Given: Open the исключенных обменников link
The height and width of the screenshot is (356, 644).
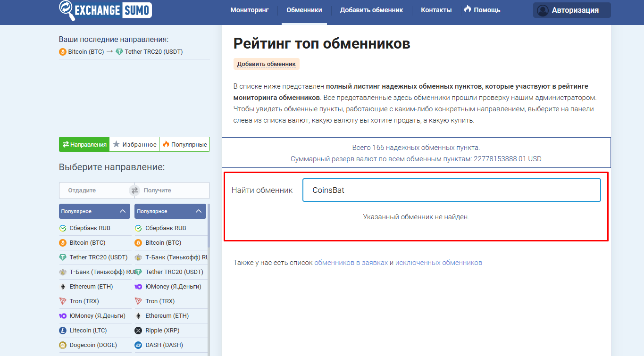Looking at the screenshot, I should click(x=439, y=263).
